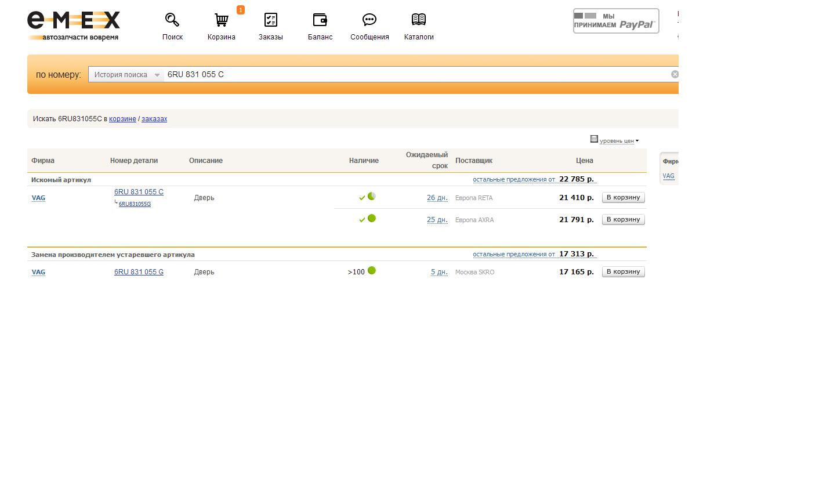Add Москва SKRO offer to cart
Image resolution: width=819 pixels, height=504 pixels.
[x=623, y=272]
